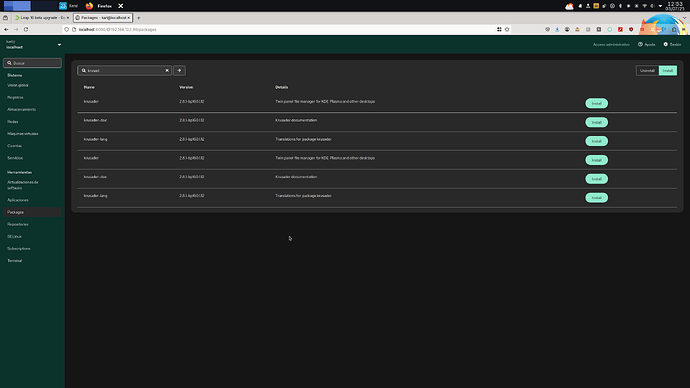This screenshot has width=690, height=388.
Task: Install the second krusader-doc package
Action: click(x=596, y=179)
